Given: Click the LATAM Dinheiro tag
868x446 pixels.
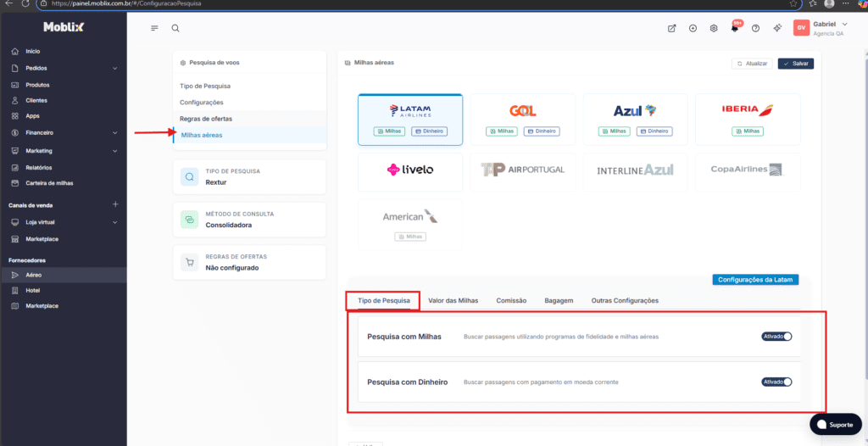Looking at the screenshot, I should tap(429, 131).
